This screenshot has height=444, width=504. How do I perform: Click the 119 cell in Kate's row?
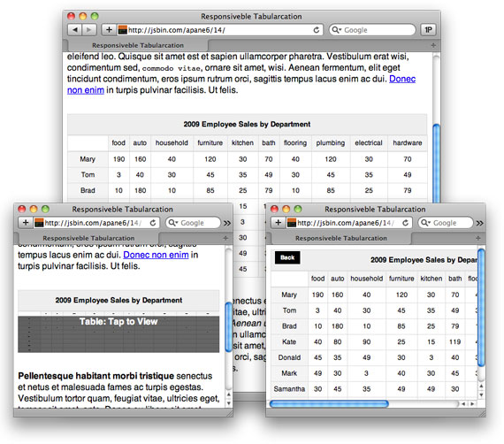[454, 341]
